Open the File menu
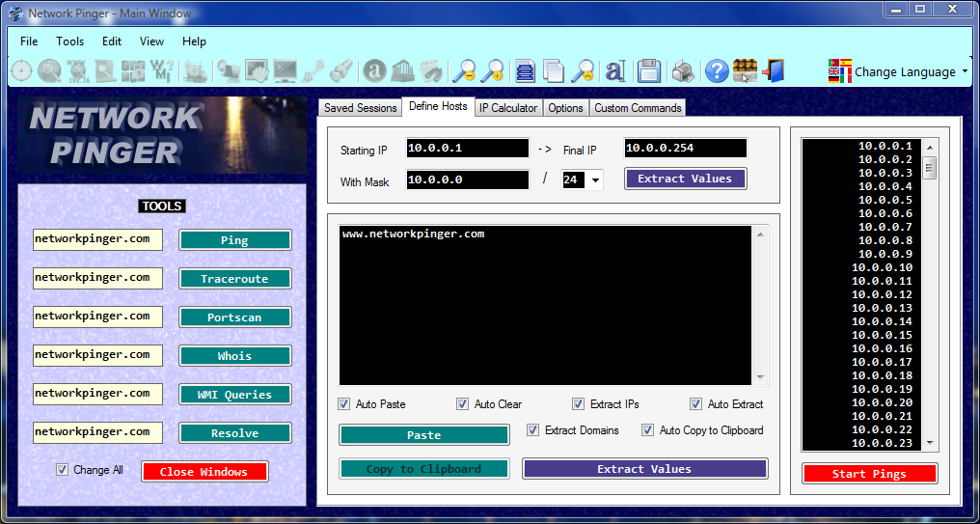This screenshot has height=524, width=980. 29,41
